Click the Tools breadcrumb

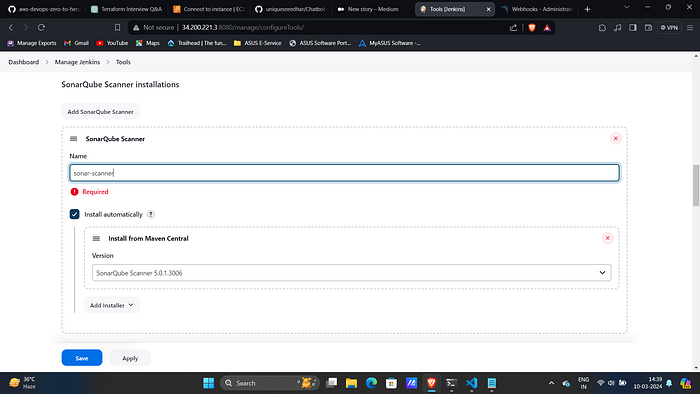click(x=123, y=62)
